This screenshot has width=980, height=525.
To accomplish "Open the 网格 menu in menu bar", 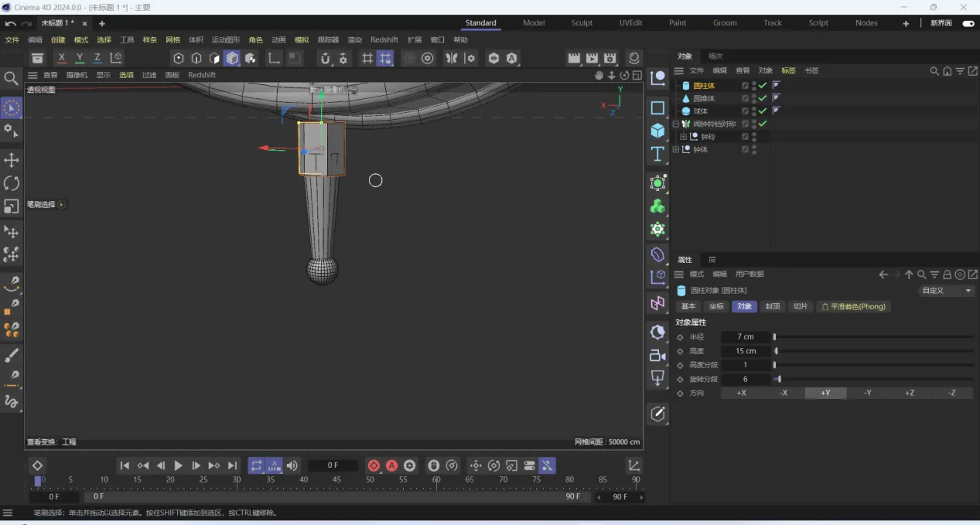I will (172, 40).
